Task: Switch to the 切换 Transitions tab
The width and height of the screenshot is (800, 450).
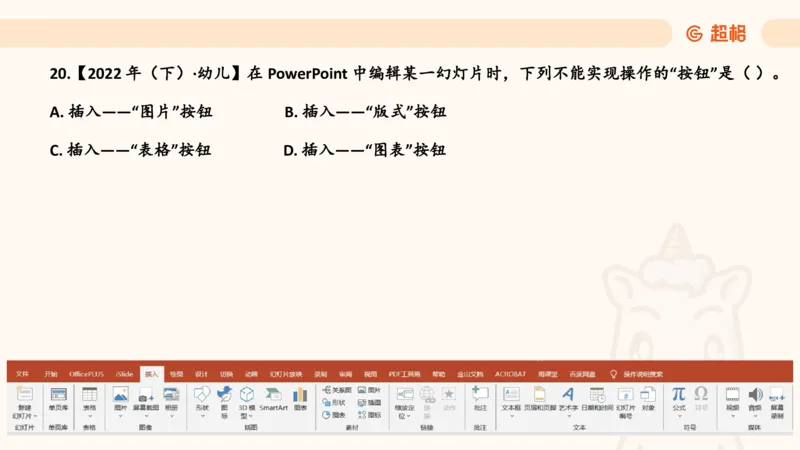Action: (x=227, y=374)
